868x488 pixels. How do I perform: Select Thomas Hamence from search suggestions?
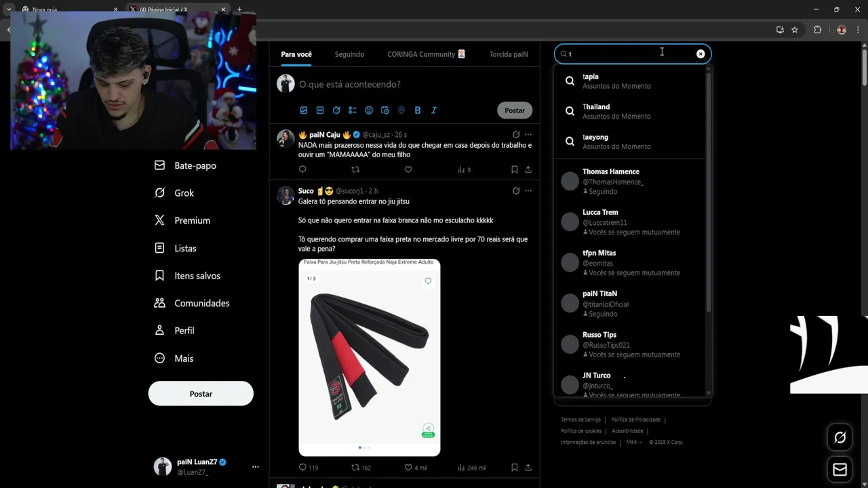click(631, 181)
